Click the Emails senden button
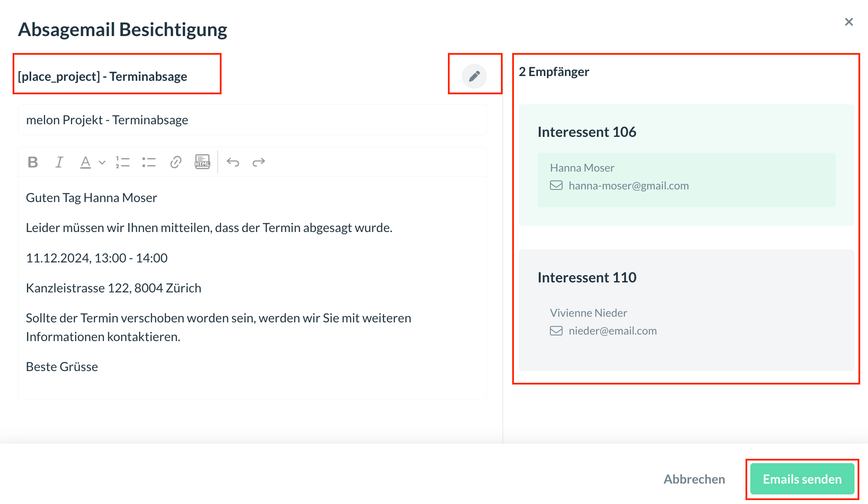Screen dimensions: 868x504 coord(802,479)
